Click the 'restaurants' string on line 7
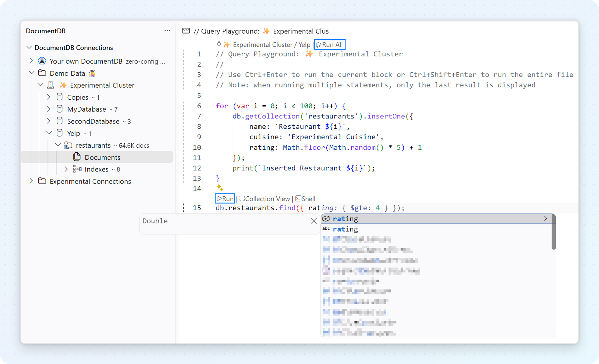599x364 pixels. [331, 116]
